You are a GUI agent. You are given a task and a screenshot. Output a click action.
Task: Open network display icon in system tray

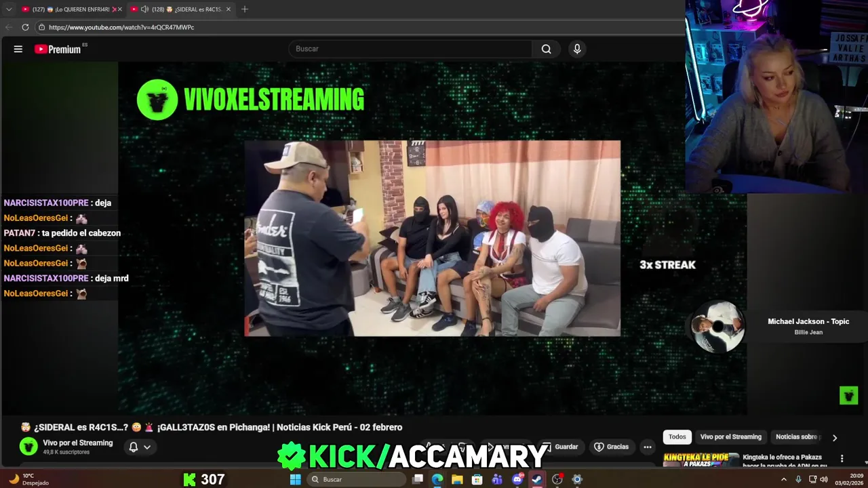pyautogui.click(x=812, y=479)
